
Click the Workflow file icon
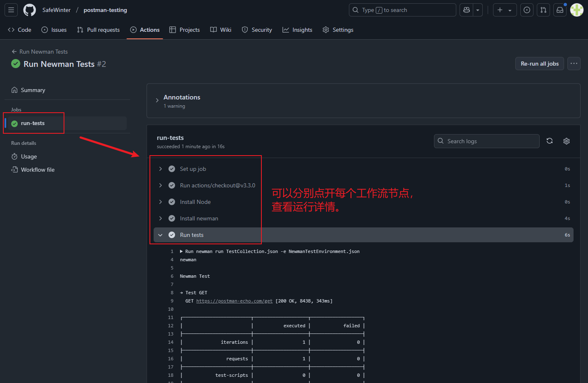(14, 170)
